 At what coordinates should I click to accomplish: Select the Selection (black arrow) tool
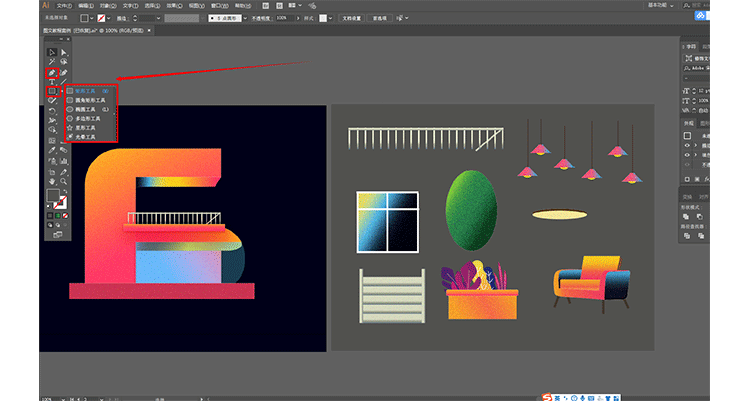click(x=51, y=51)
